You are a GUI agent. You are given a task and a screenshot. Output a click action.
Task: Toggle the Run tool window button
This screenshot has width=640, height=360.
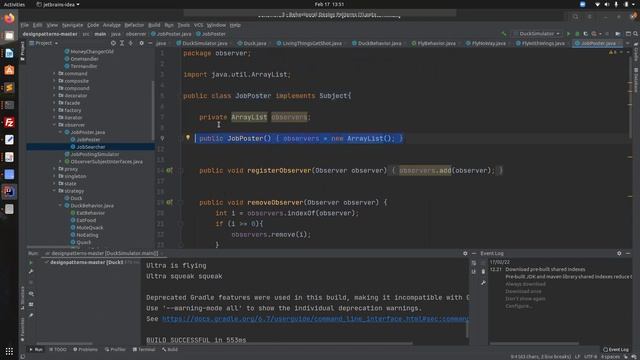[36, 350]
